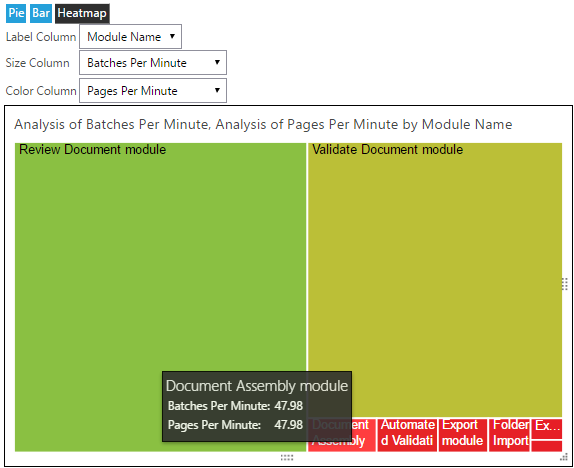
Task: Click the red Folder Import tile
Action: click(x=509, y=435)
